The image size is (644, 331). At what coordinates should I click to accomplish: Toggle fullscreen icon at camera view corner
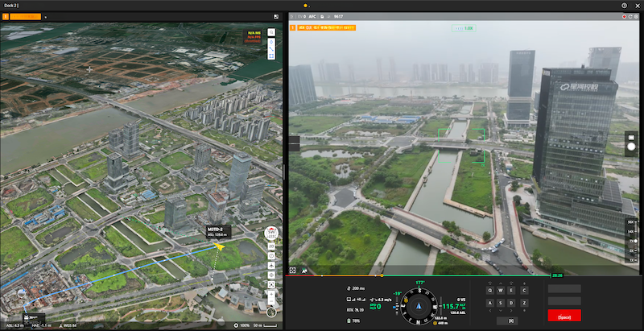click(294, 271)
